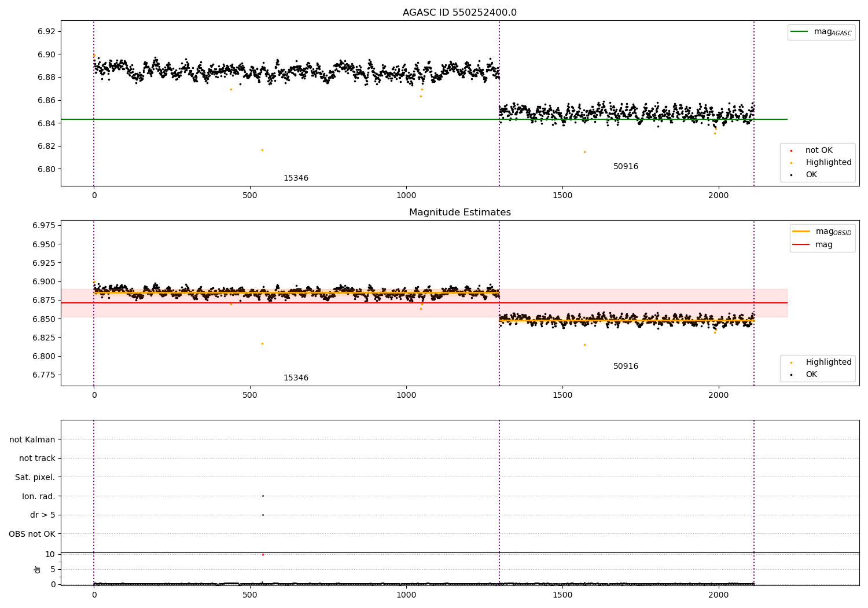
Task: Click the "50916" label in the top plot
Action: coord(626,167)
